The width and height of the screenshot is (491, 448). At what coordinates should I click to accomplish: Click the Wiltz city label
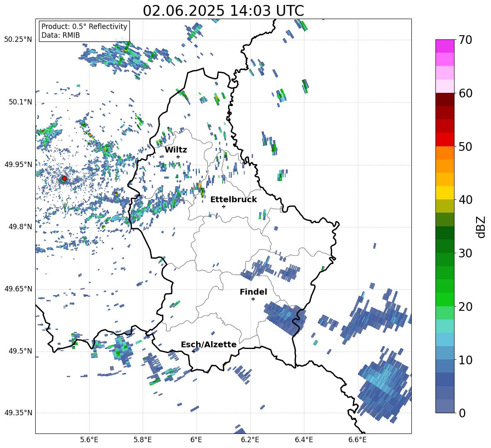[176, 150]
